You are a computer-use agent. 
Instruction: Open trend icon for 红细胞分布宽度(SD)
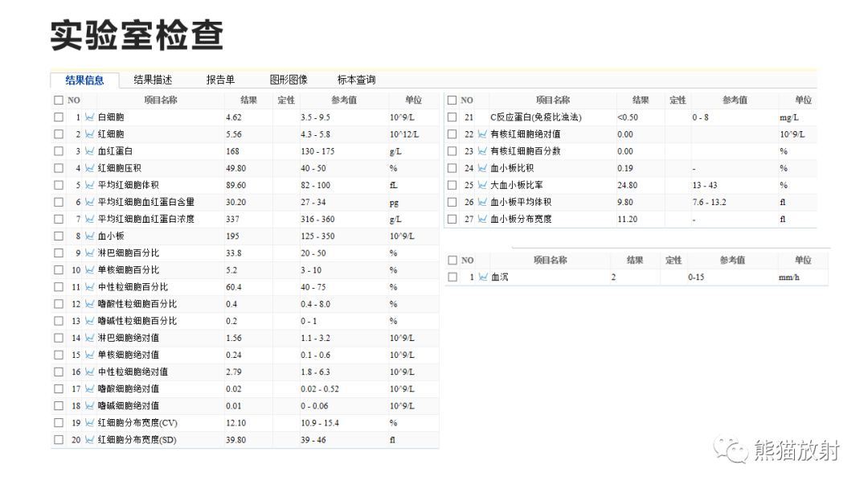click(90, 440)
